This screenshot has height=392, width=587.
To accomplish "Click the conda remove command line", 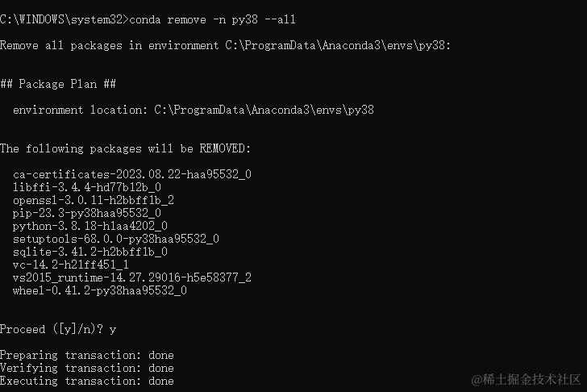I will 148,19.
